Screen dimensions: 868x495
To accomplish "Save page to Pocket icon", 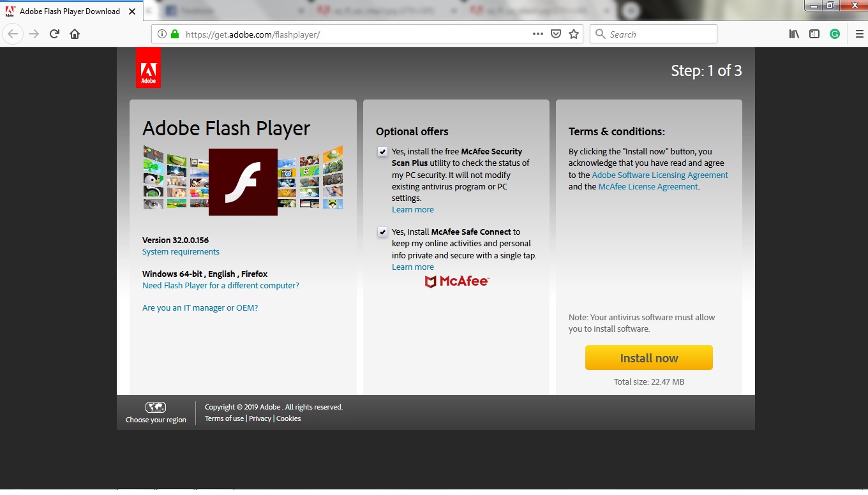I will click(556, 34).
